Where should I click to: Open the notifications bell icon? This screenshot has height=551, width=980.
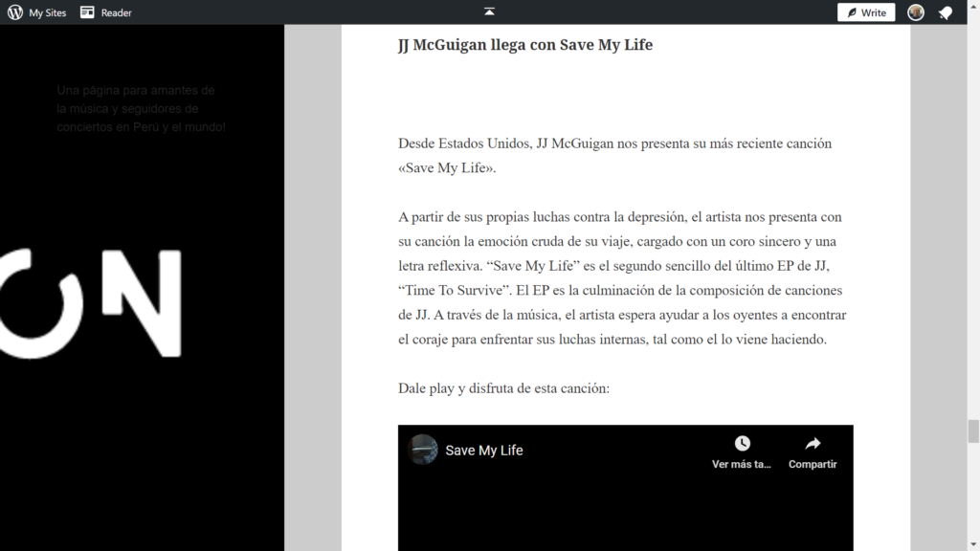[946, 12]
